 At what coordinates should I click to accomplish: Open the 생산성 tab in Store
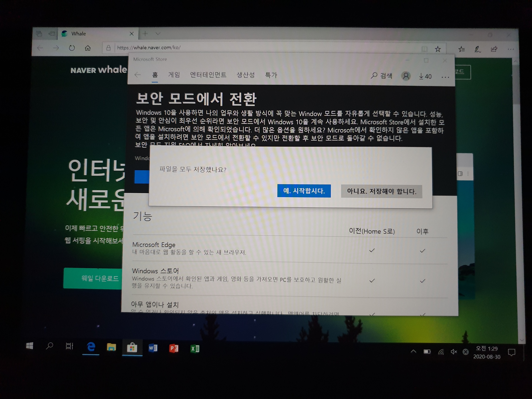coord(245,75)
